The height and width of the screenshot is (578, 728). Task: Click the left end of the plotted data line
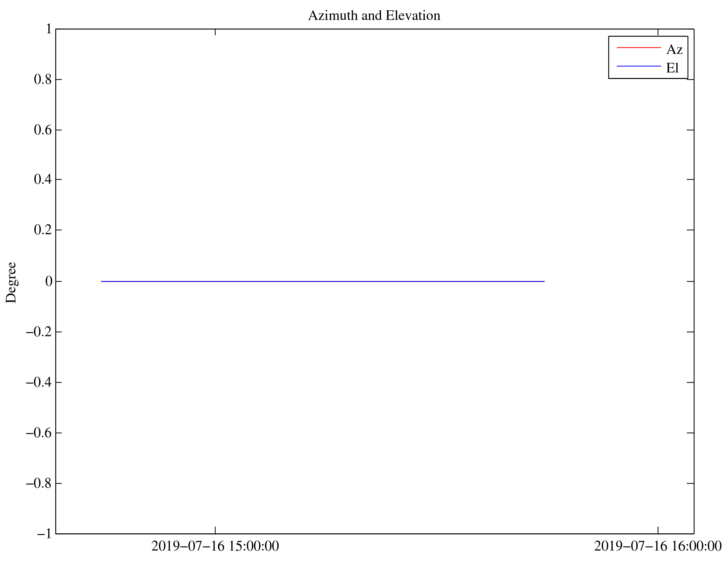(102, 281)
